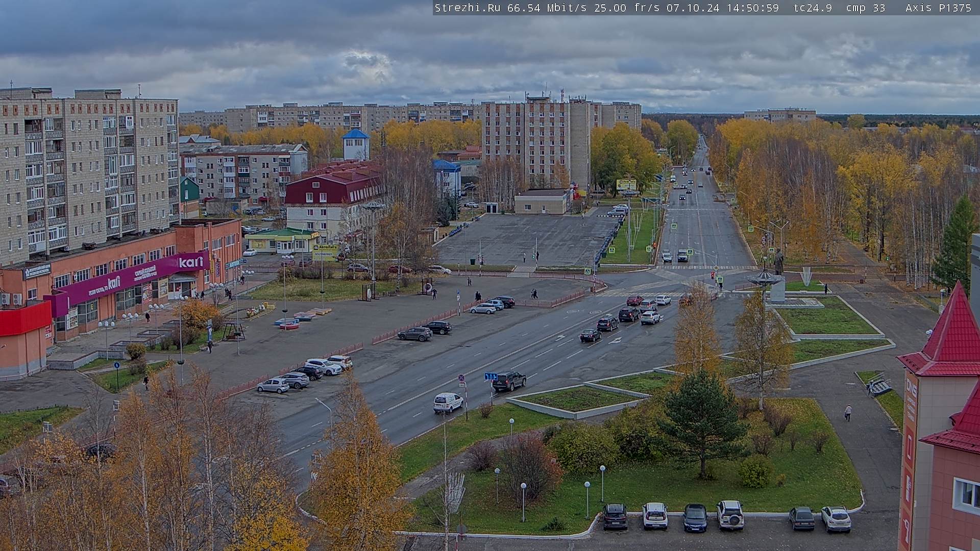
Task: Click the "Strezhi.Ru" overlay text
Action: (x=467, y=8)
